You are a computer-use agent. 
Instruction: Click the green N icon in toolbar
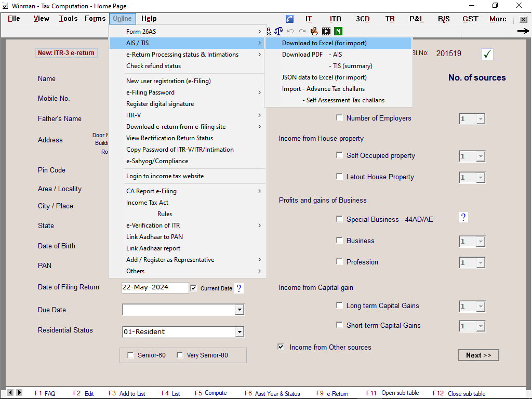338,31
